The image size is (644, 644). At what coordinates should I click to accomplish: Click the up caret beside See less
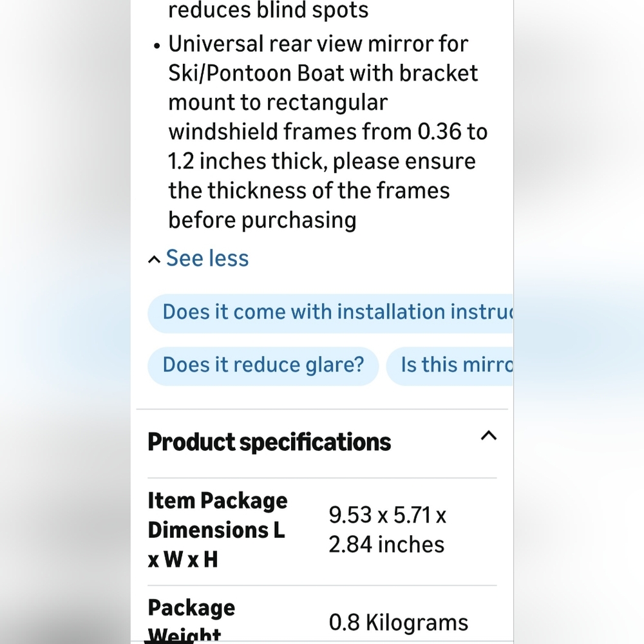point(154,260)
